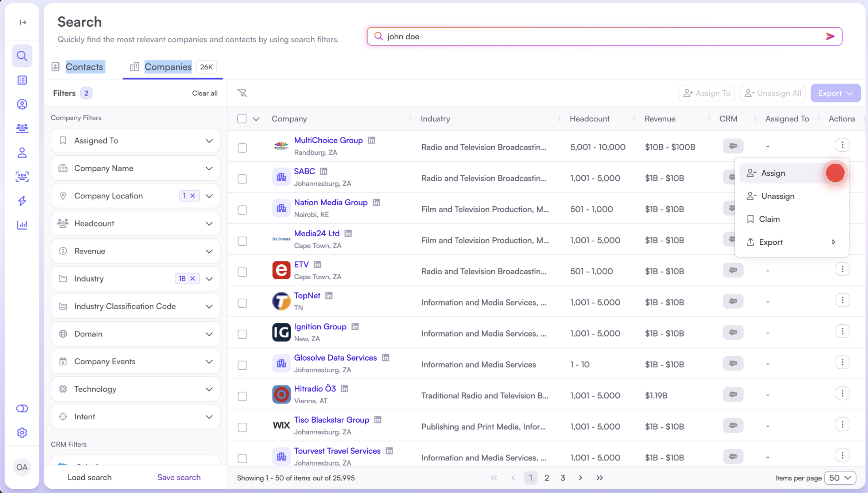This screenshot has height=493, width=868.
Task: Click the LinkedIn icon next to MultiChoice Group
Action: click(x=371, y=140)
